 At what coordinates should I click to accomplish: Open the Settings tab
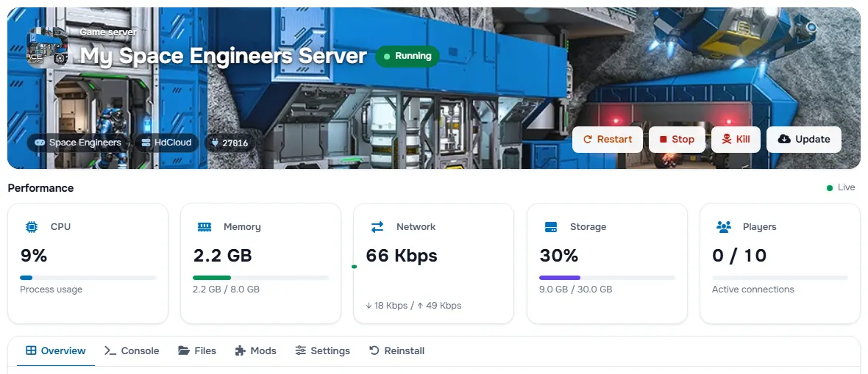pos(323,350)
